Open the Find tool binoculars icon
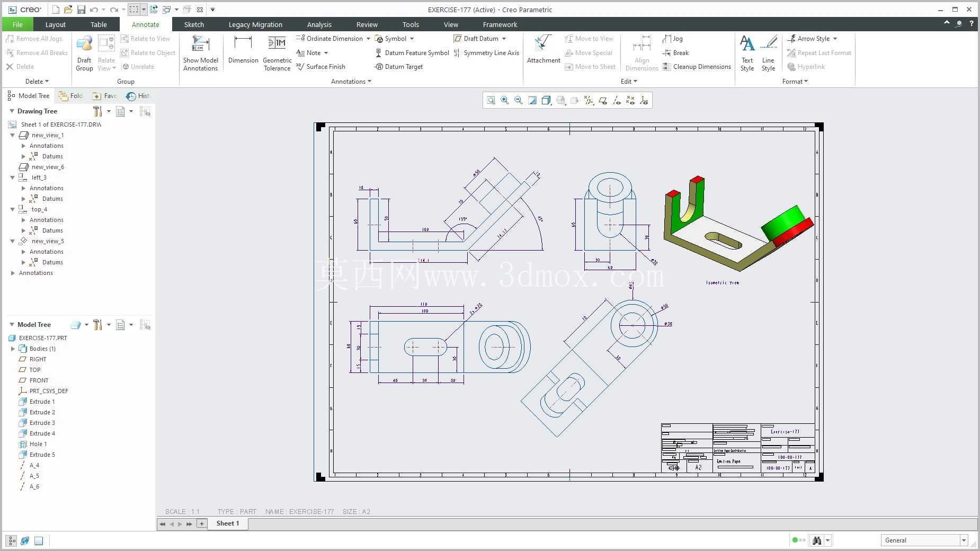The width and height of the screenshot is (980, 551). point(817,540)
